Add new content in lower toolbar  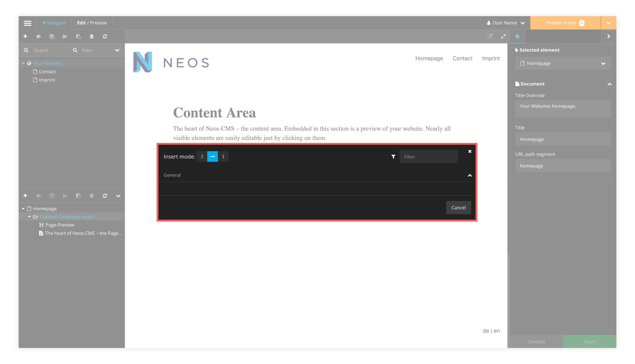pos(25,196)
